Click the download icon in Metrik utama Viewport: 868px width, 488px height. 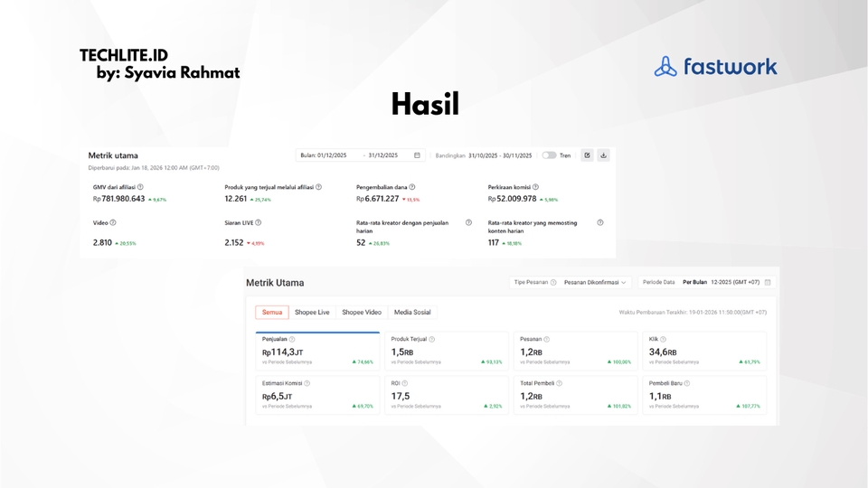tap(603, 155)
